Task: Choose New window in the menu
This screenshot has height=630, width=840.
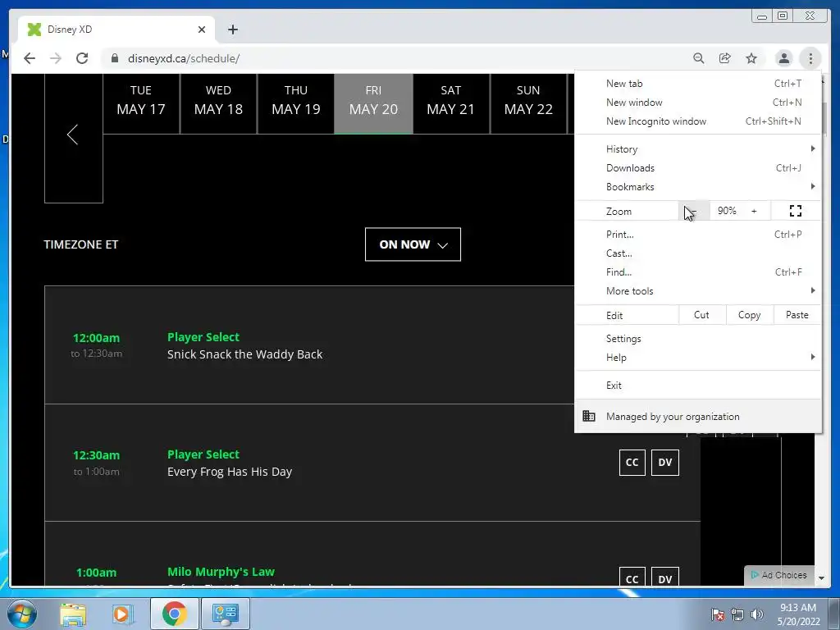Action: 698,103
